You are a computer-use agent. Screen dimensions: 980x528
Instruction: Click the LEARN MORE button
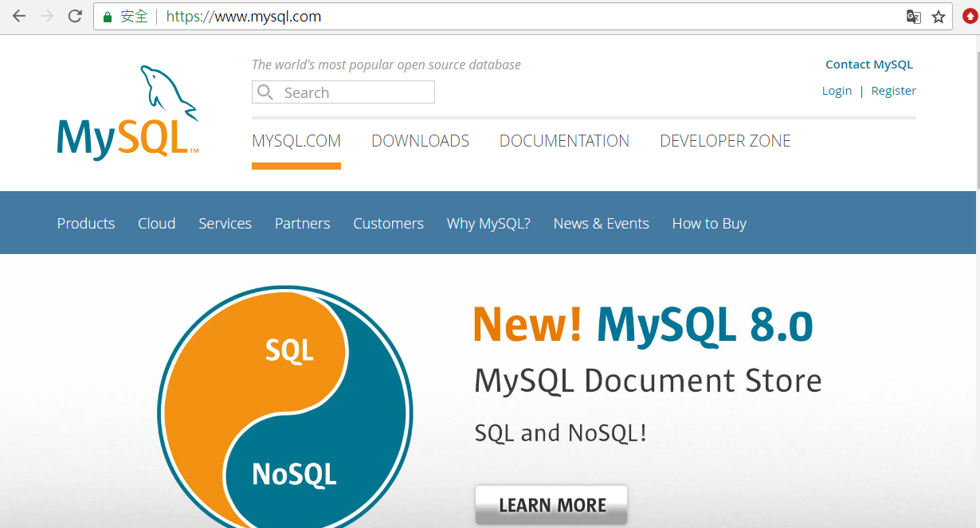(x=551, y=505)
